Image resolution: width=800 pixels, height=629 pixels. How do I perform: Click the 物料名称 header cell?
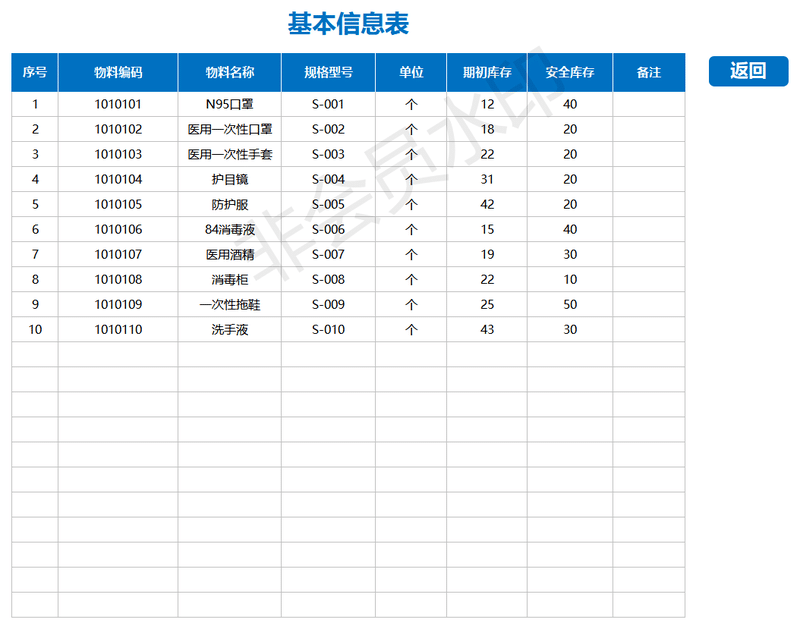tap(229, 73)
